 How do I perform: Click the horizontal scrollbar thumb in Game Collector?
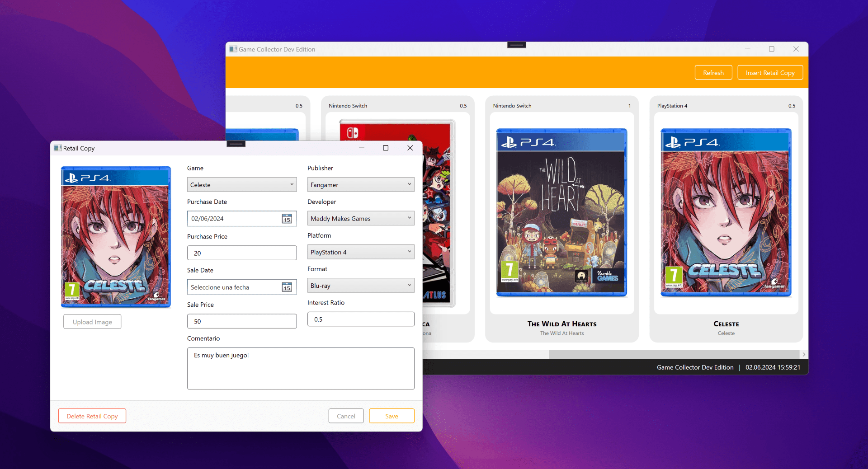pyautogui.click(x=674, y=355)
